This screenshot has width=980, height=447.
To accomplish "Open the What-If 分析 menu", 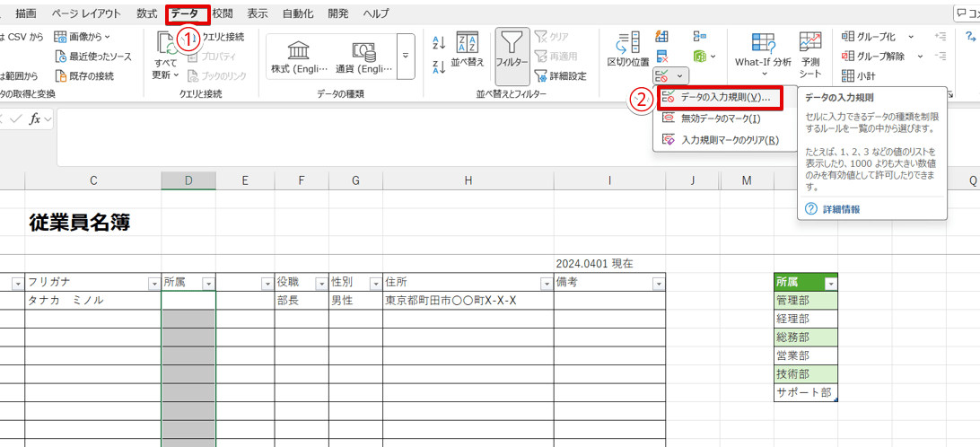I will tap(763, 53).
